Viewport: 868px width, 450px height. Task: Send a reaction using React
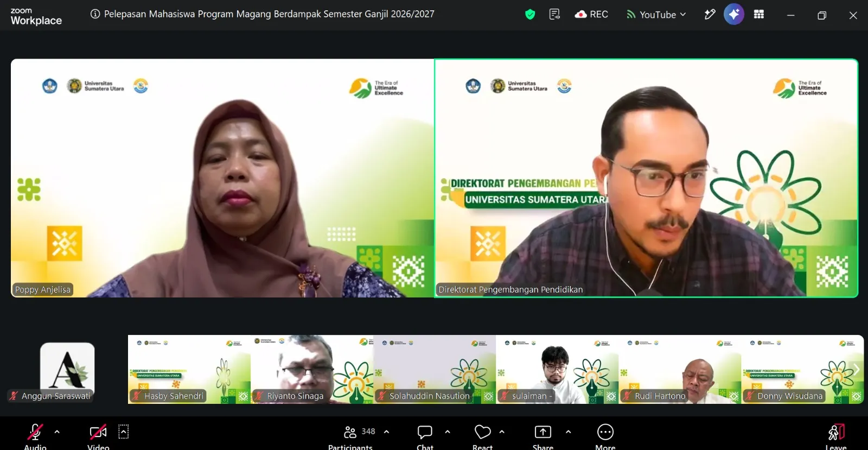[482, 436]
